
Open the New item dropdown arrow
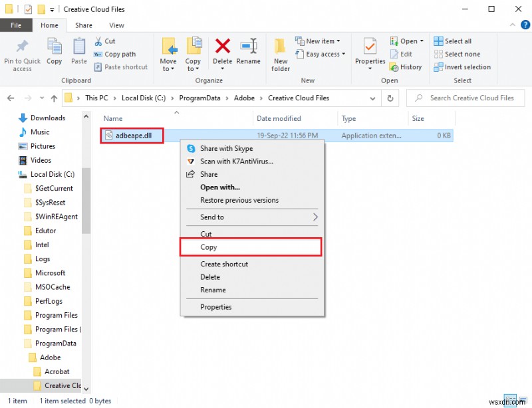339,41
